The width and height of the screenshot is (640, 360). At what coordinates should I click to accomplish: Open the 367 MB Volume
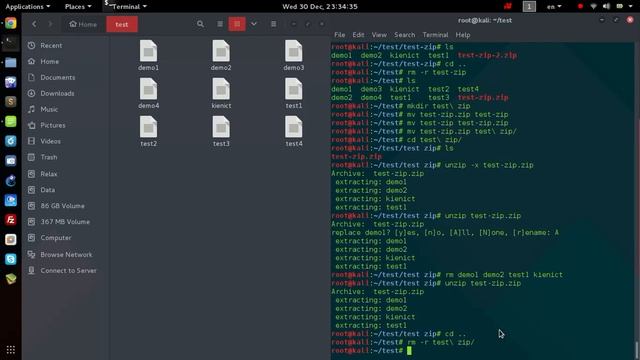click(65, 221)
